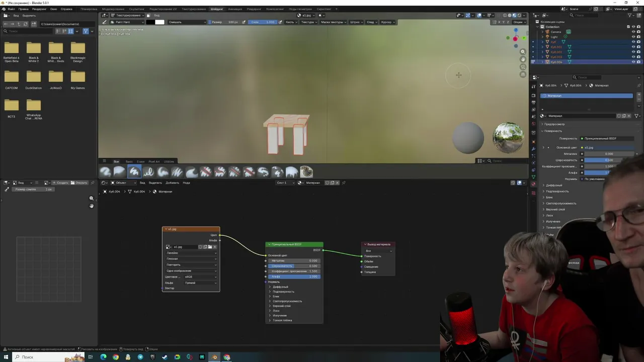Unlink material with X in node editor header

pyautogui.click(x=337, y=183)
